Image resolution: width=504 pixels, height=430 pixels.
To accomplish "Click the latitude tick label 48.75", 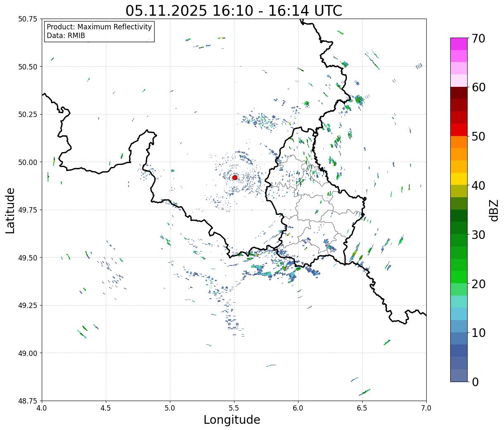I will [x=28, y=401].
